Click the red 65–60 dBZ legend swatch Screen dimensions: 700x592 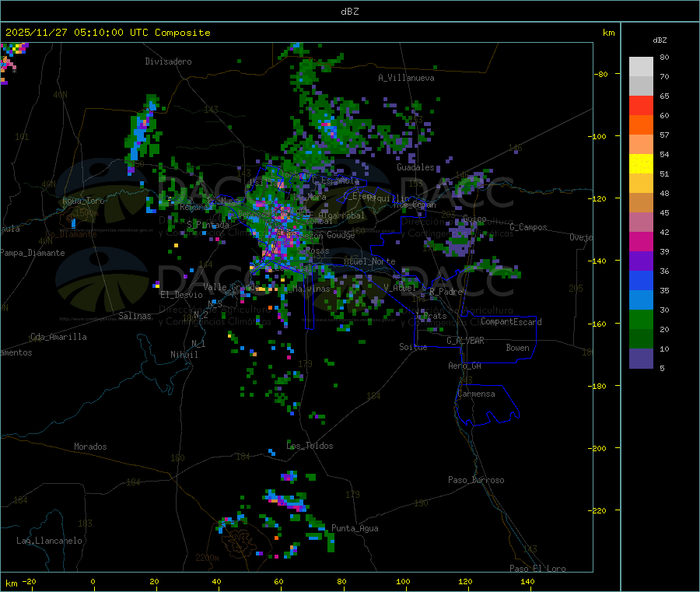641,105
